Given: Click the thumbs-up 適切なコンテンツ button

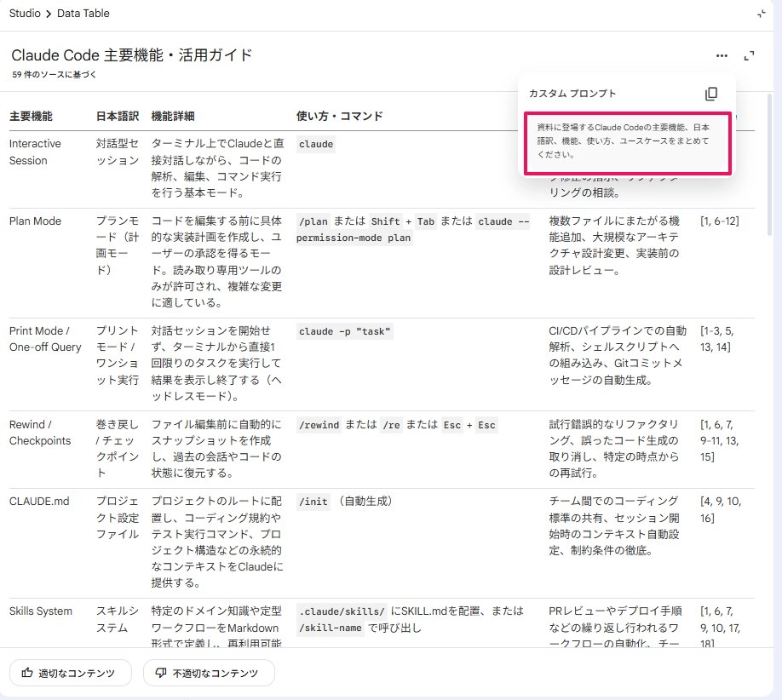Looking at the screenshot, I should tap(71, 673).
